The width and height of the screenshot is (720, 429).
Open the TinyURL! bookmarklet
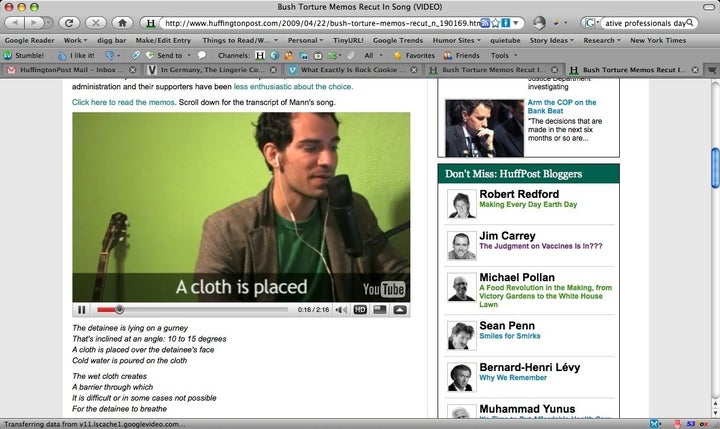[x=348, y=40]
